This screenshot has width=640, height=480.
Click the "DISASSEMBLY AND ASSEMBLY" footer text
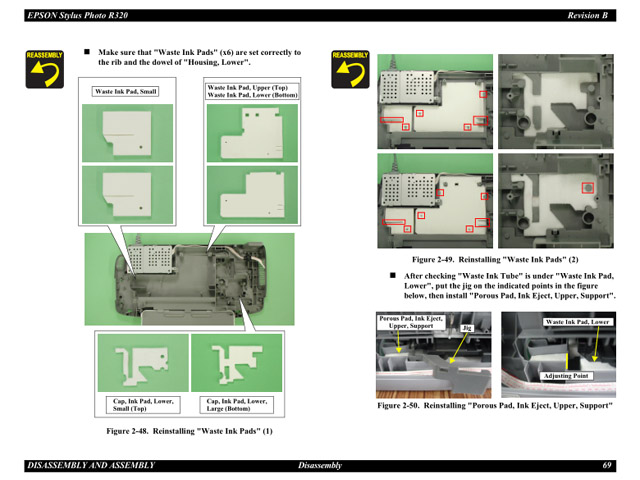(x=90, y=465)
